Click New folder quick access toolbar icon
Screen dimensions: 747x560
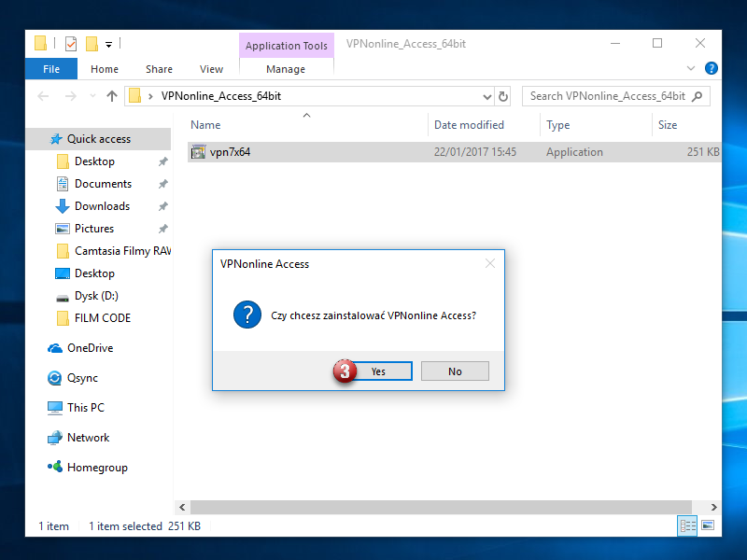(x=92, y=44)
